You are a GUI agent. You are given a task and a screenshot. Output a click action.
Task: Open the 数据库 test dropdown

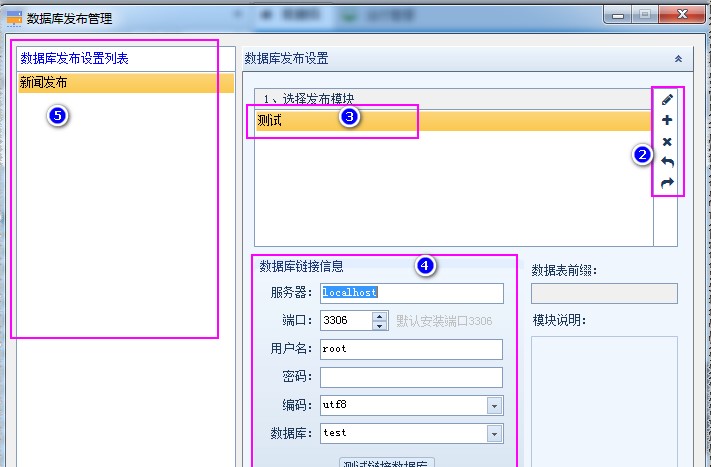click(494, 433)
